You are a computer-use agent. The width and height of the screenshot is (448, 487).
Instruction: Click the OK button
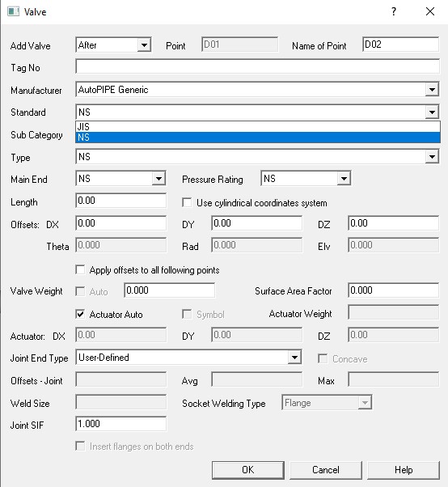[247, 470]
